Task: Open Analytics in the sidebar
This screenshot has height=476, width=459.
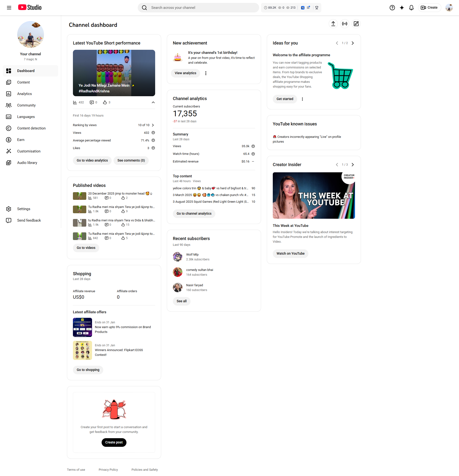Action: click(x=24, y=94)
